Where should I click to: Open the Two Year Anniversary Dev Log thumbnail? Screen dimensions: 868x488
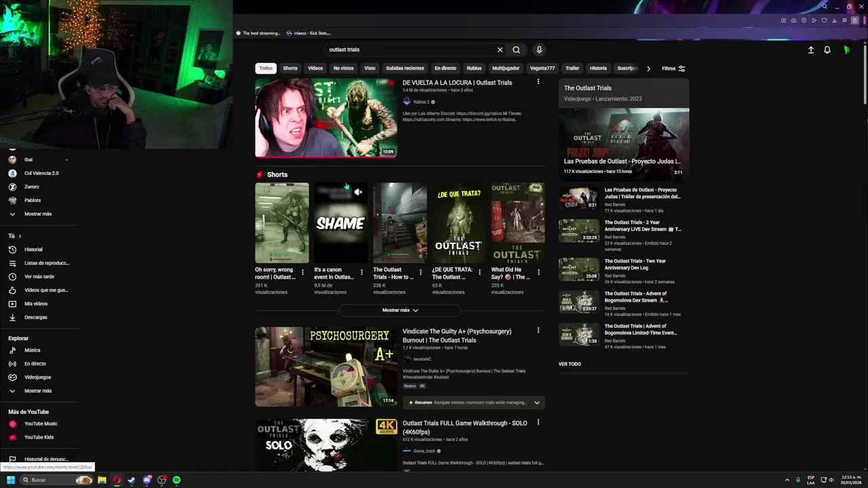click(x=579, y=269)
